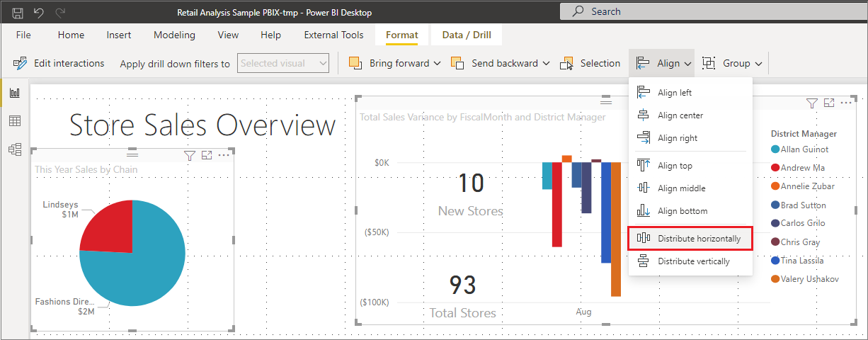The image size is (868, 340).
Task: Click the Save icon in title bar
Action: tap(18, 12)
